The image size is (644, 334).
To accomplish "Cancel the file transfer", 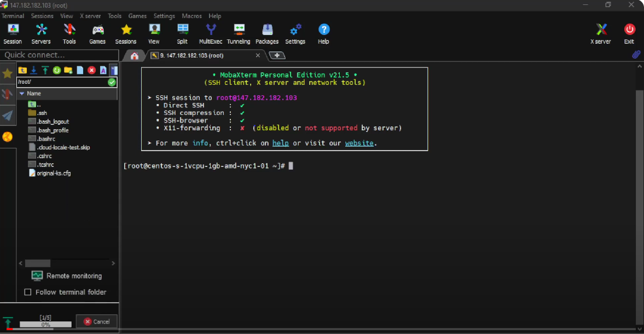I will (x=97, y=321).
